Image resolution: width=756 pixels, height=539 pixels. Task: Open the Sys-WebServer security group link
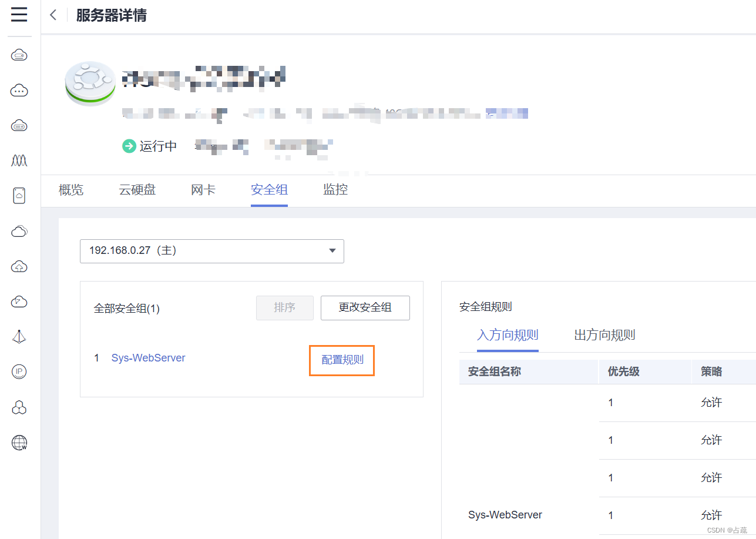[148, 358]
